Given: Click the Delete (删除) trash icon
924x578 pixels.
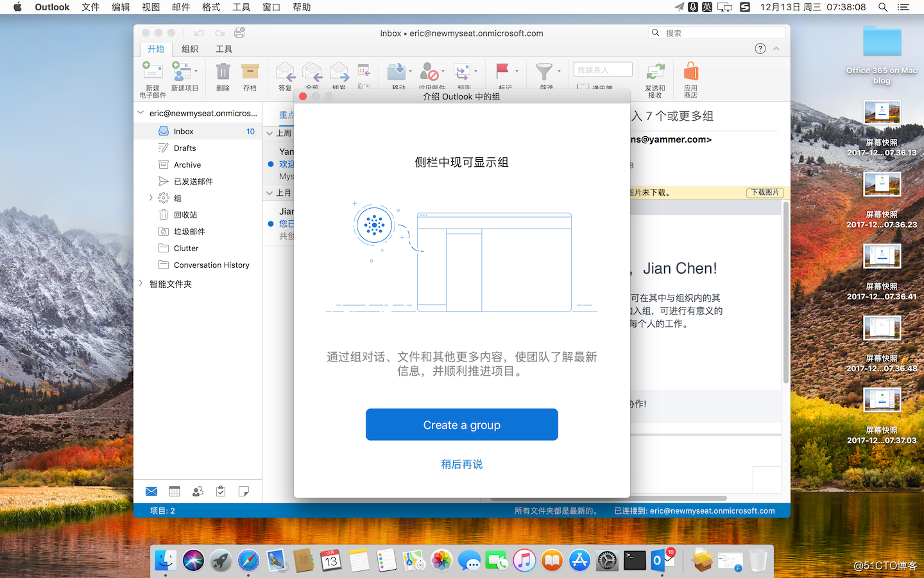Looking at the screenshot, I should pyautogui.click(x=223, y=71).
